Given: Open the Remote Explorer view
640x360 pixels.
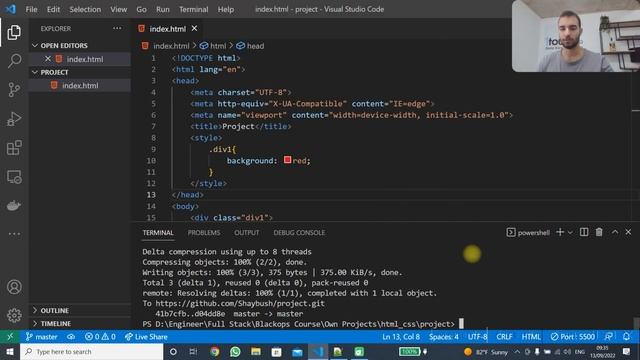Looking at the screenshot, I should 14,177.
